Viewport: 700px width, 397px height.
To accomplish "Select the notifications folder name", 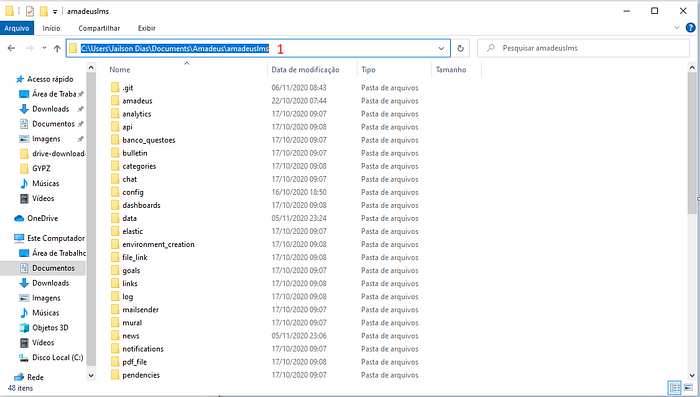I will pyautogui.click(x=143, y=349).
